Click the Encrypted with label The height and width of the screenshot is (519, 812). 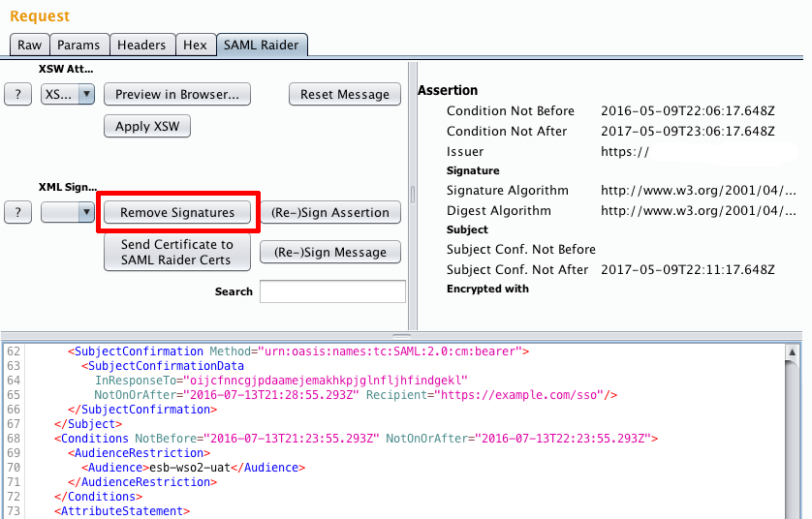tap(487, 289)
